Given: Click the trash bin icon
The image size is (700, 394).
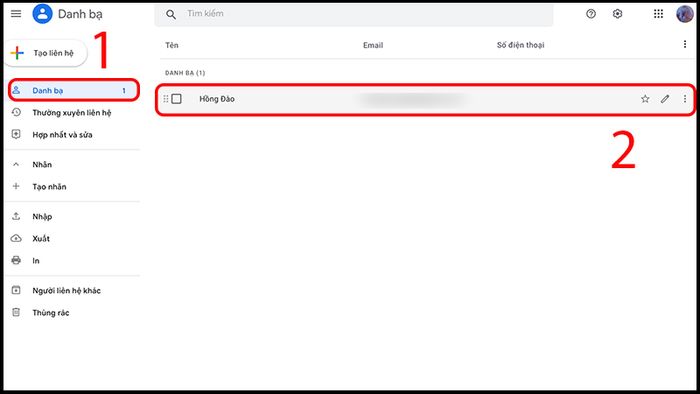Looking at the screenshot, I should click(16, 312).
